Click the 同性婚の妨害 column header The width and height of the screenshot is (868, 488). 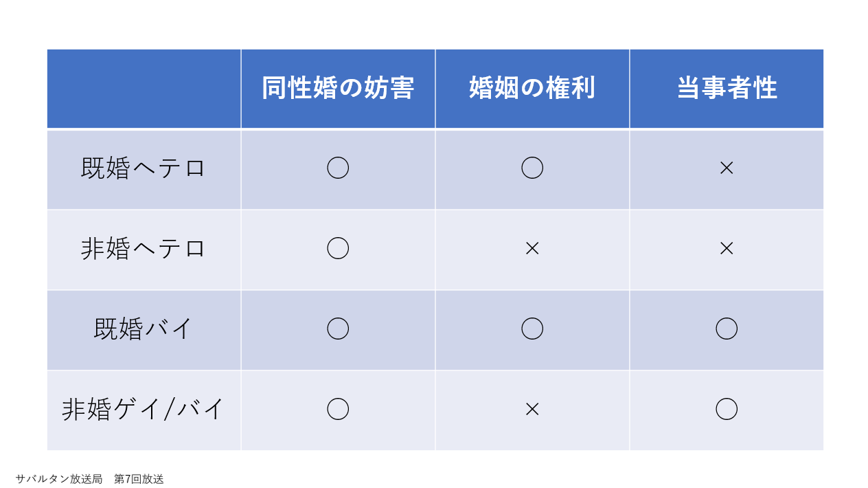click(338, 88)
